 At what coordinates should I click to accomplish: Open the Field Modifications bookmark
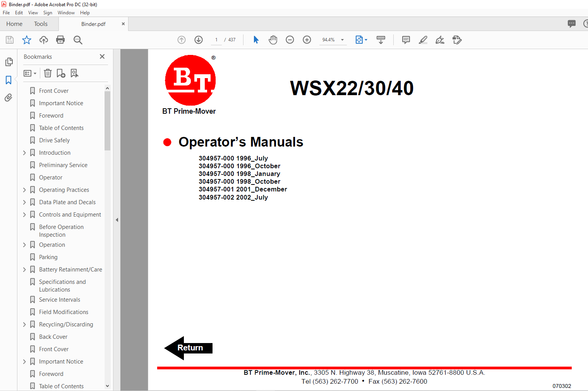click(x=63, y=312)
